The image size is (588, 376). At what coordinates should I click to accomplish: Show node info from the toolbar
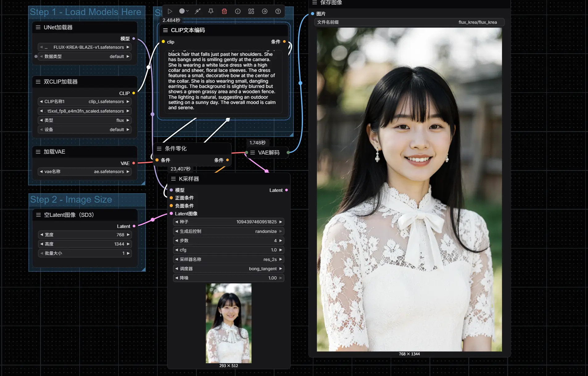pyautogui.click(x=238, y=11)
